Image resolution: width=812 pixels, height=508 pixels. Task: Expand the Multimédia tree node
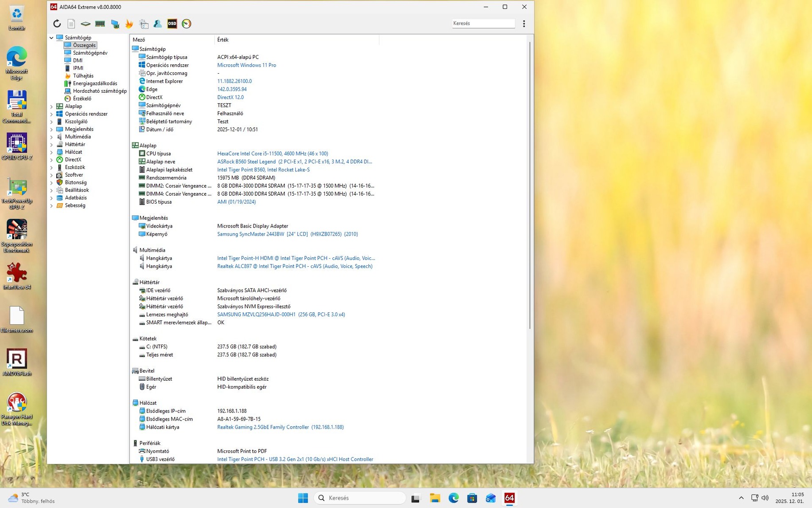pos(51,137)
